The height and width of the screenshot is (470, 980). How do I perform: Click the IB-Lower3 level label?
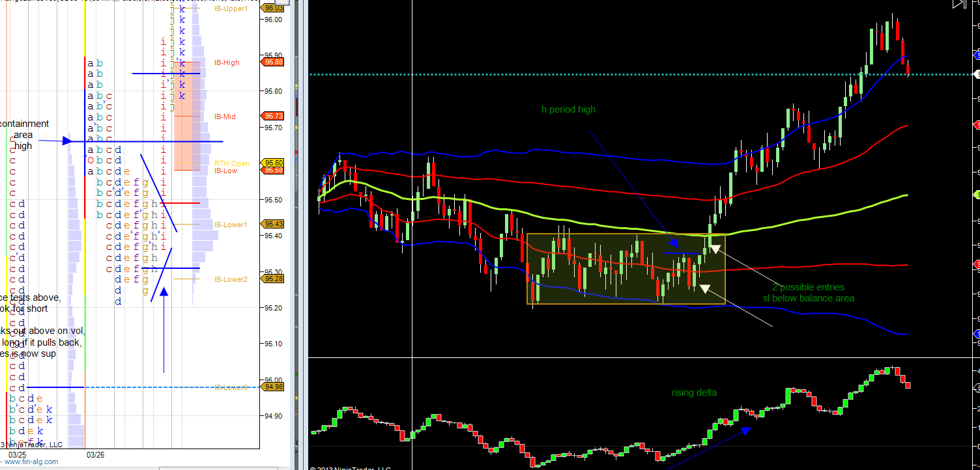(x=231, y=387)
